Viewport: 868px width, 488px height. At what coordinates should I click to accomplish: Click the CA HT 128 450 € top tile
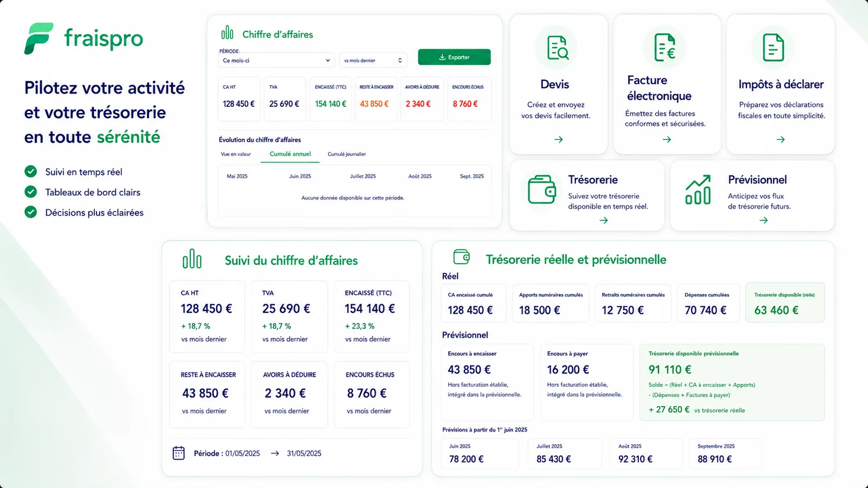239,99
